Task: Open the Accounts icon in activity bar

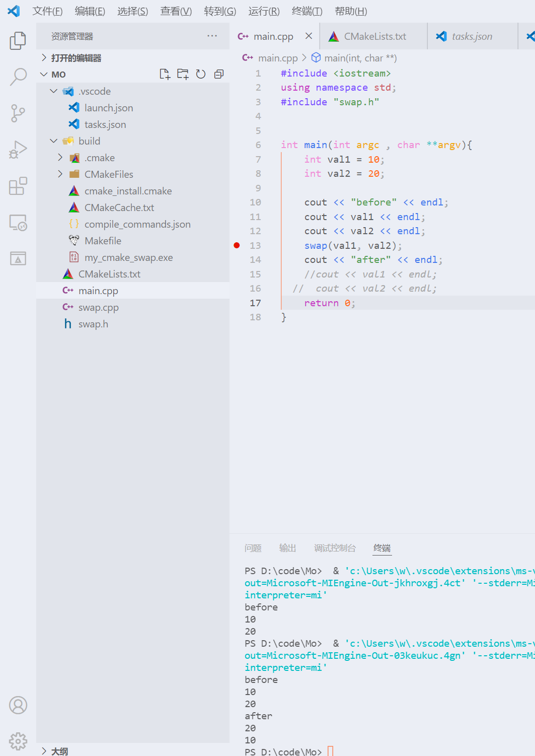Action: click(18, 705)
